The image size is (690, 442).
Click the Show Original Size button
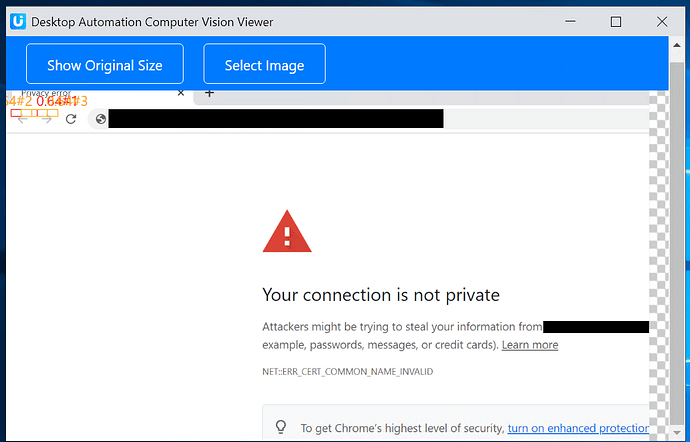point(105,63)
